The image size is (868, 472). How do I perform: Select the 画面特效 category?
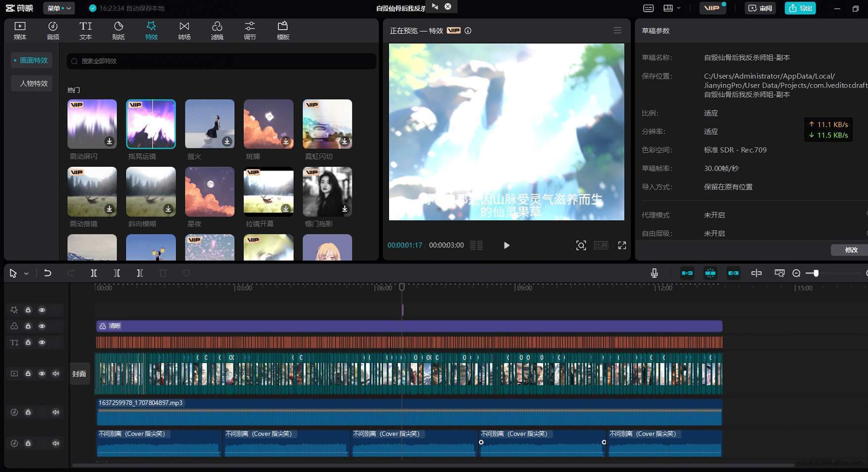pos(32,60)
